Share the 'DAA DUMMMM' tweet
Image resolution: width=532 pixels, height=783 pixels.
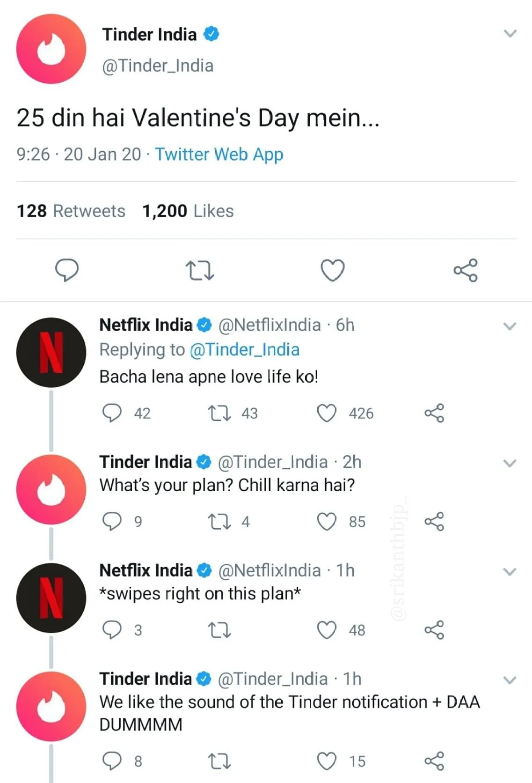coord(434,761)
